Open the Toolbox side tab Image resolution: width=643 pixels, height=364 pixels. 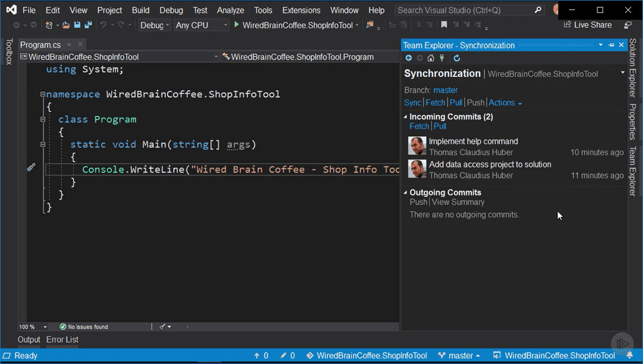pos(8,51)
